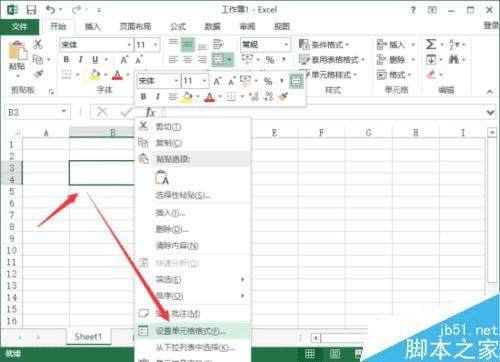Click the Undo arrow icon
This screenshot has width=500, height=362.
pos(51,9)
